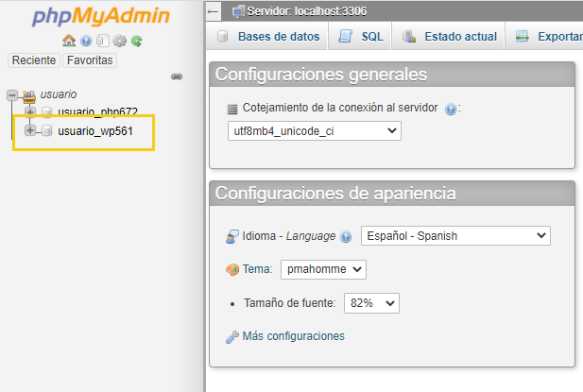
Task: Select the usuario_php672 database
Action: (x=97, y=111)
